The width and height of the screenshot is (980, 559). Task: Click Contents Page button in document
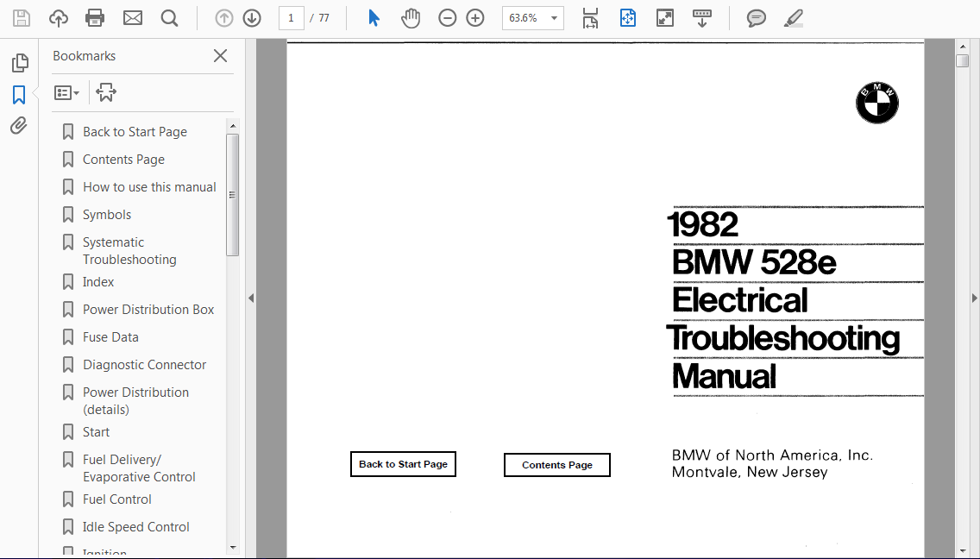557,465
